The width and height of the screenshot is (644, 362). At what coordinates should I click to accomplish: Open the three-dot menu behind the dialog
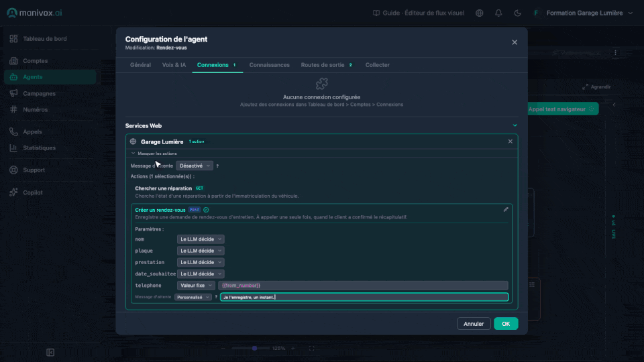pyautogui.click(x=615, y=52)
